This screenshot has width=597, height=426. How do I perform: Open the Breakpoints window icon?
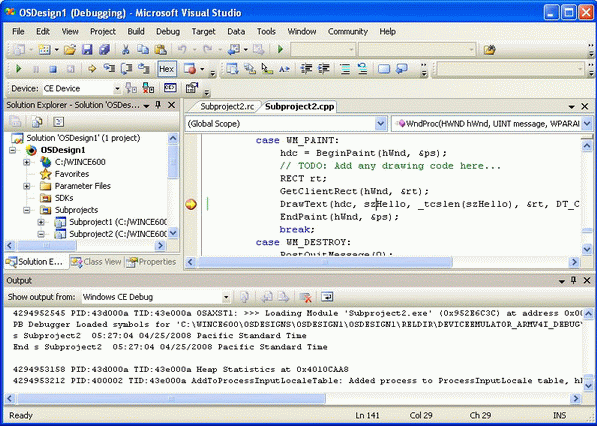click(x=190, y=69)
